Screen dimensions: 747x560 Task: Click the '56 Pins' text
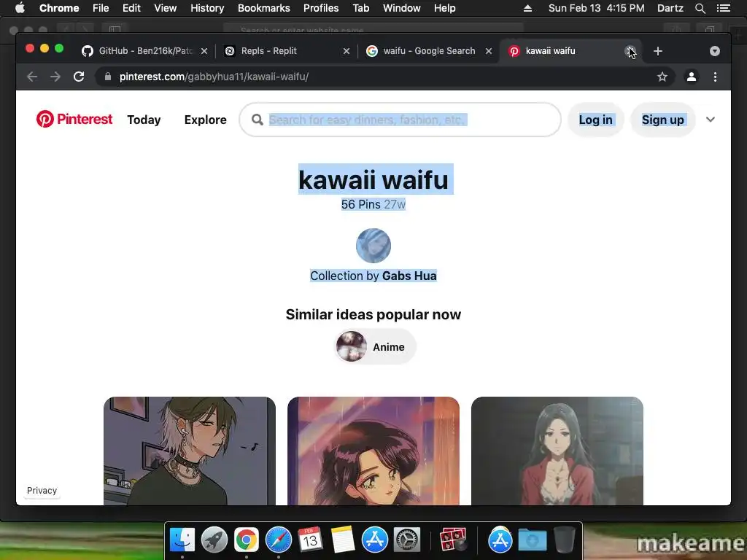(360, 204)
